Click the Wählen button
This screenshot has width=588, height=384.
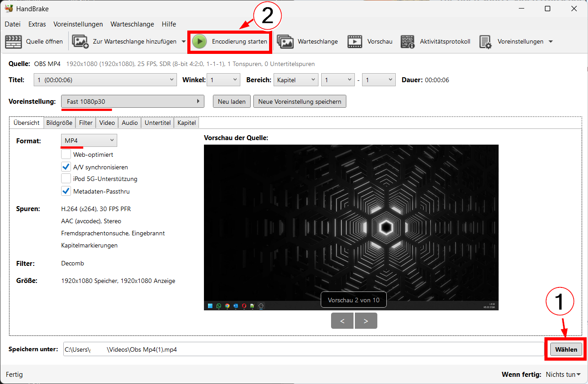click(x=566, y=349)
